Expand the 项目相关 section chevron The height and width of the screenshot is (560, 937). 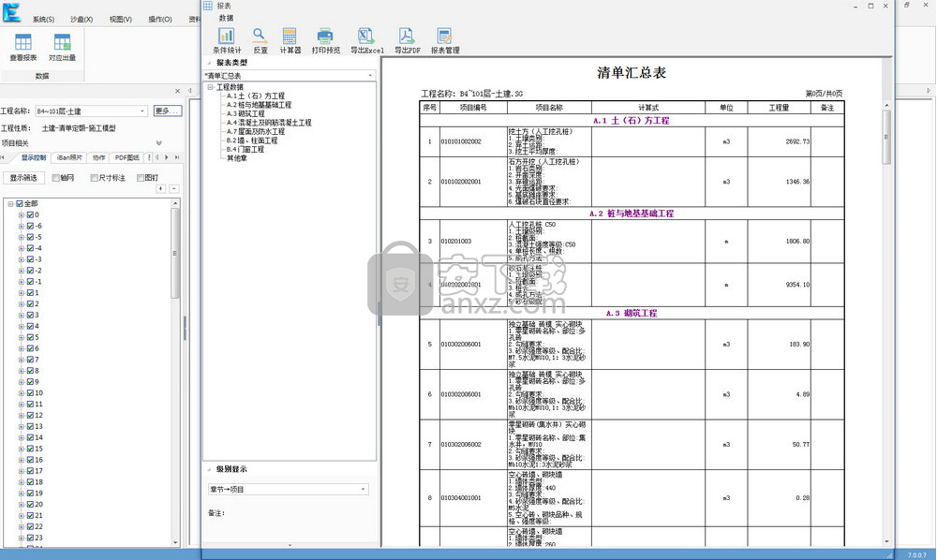159,143
